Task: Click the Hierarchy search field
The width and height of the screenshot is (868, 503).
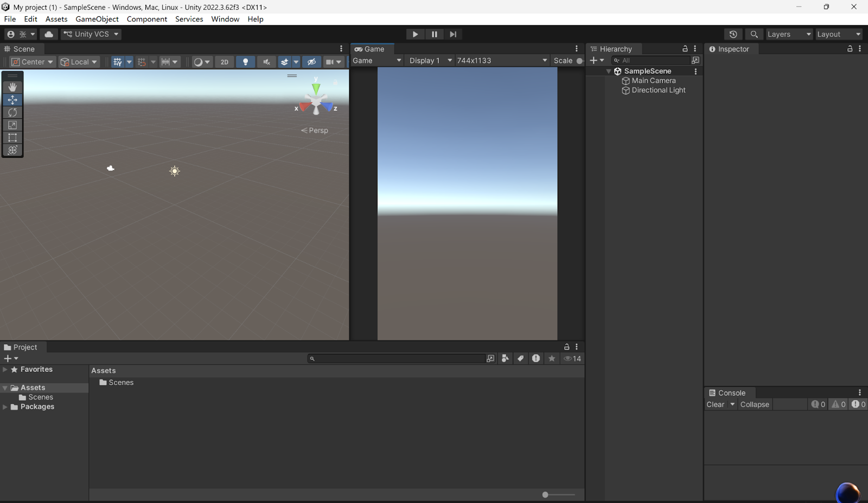Action: click(x=651, y=60)
